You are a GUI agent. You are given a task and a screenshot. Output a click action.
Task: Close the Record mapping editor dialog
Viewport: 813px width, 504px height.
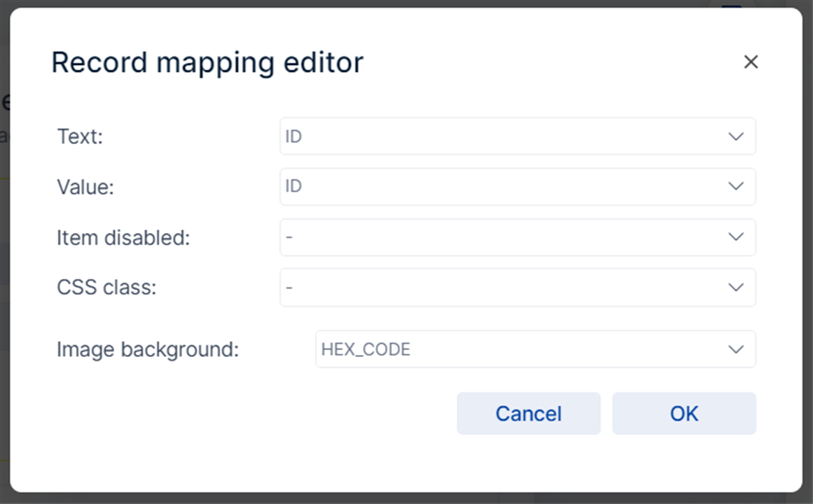coord(751,62)
